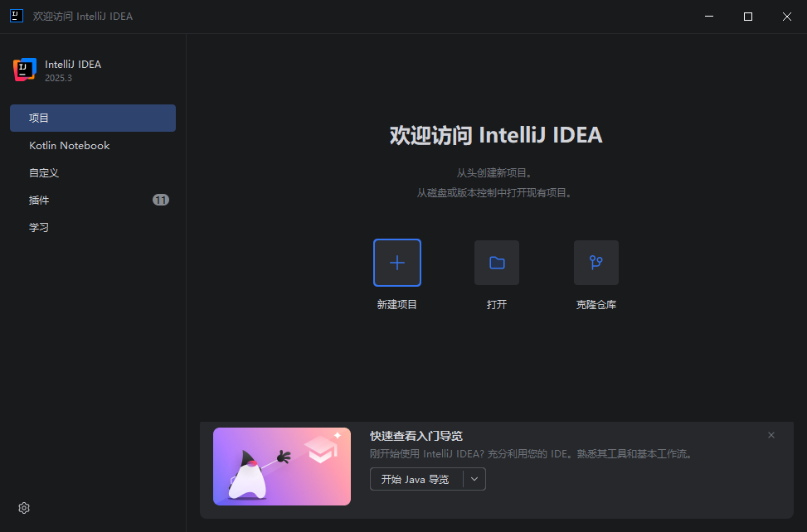Viewport: 807px width, 532px height.
Task: Open the 自定义 section
Action: (x=44, y=173)
